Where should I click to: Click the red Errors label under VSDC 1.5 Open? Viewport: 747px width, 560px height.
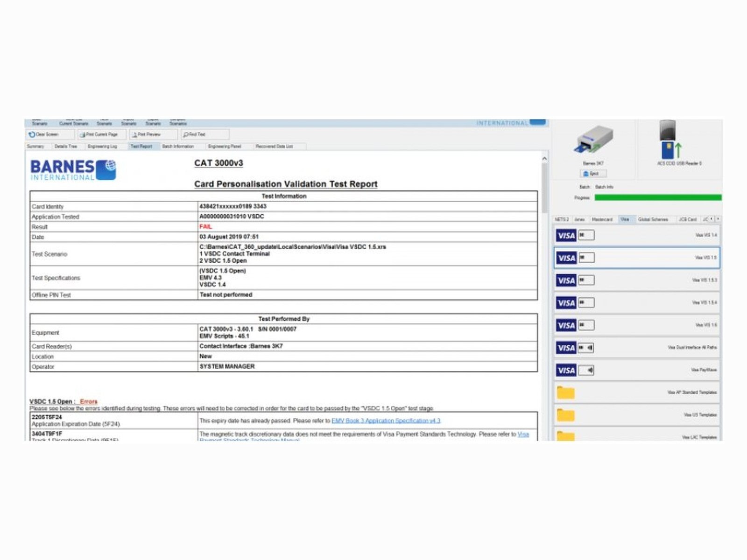89,401
